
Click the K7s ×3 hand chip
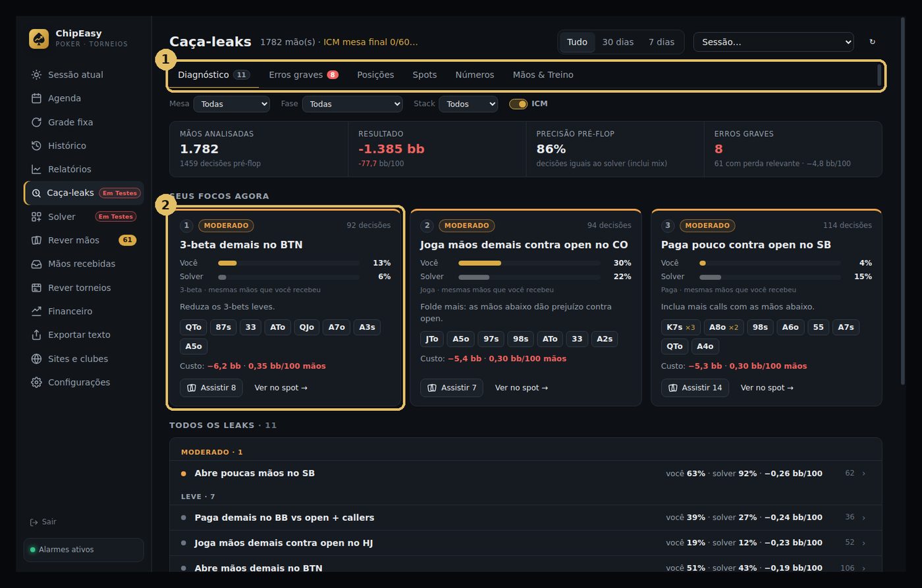point(681,327)
